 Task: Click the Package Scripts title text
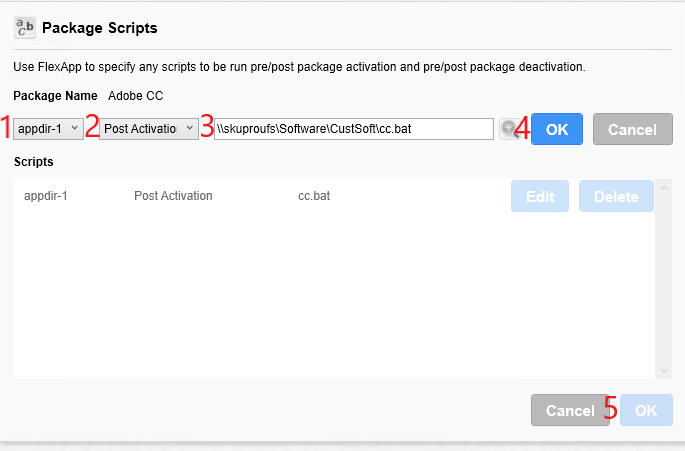coord(100,28)
